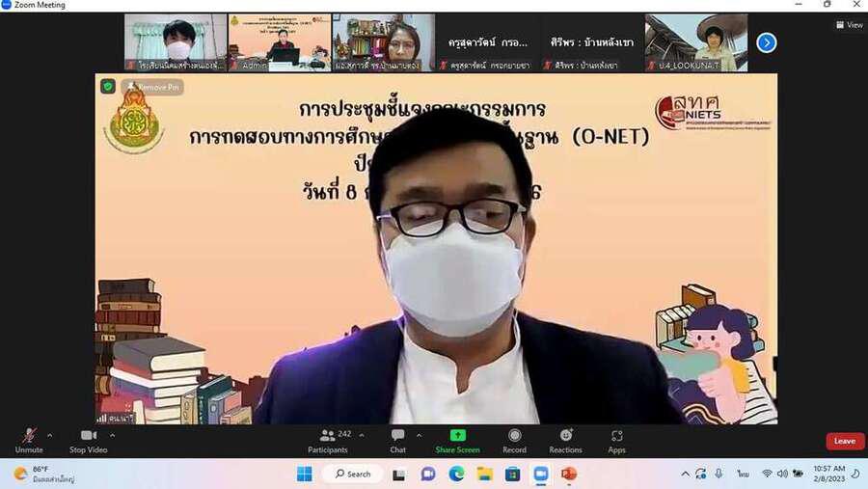Open the Reactions menu

pyautogui.click(x=565, y=437)
